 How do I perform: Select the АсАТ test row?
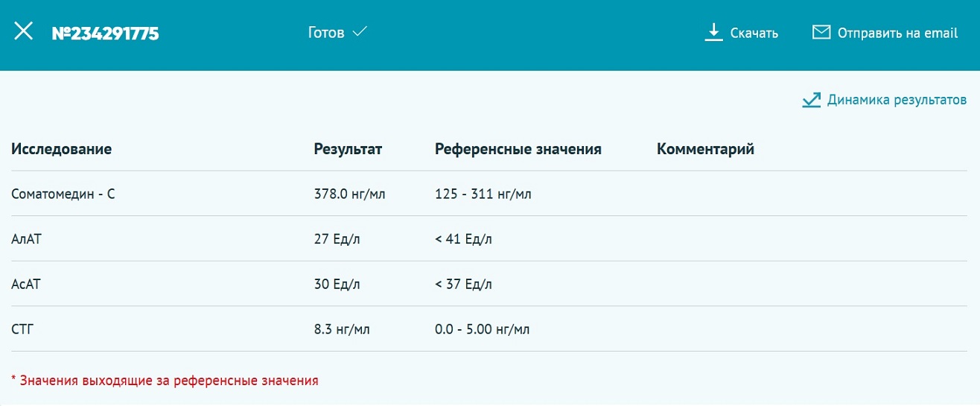pyautogui.click(x=25, y=284)
